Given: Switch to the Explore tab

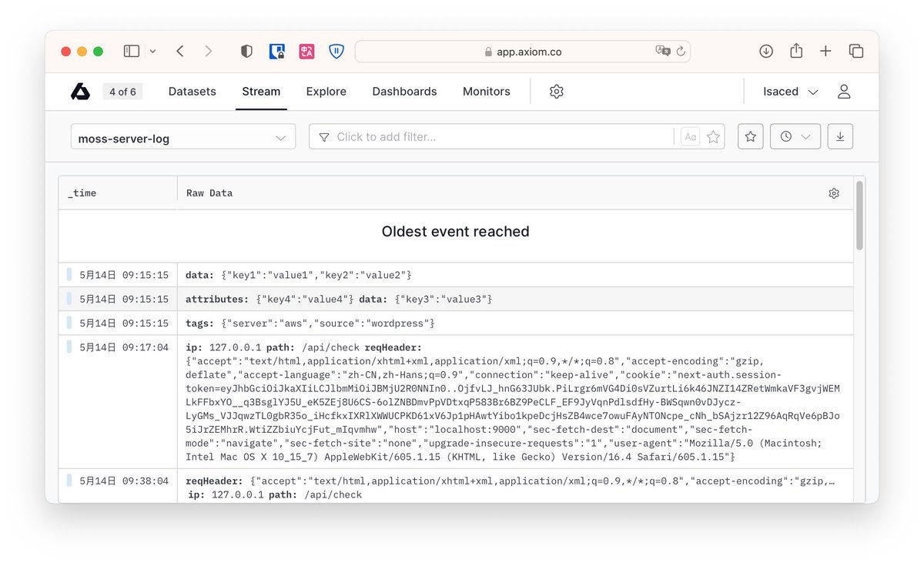Looking at the screenshot, I should tap(326, 92).
